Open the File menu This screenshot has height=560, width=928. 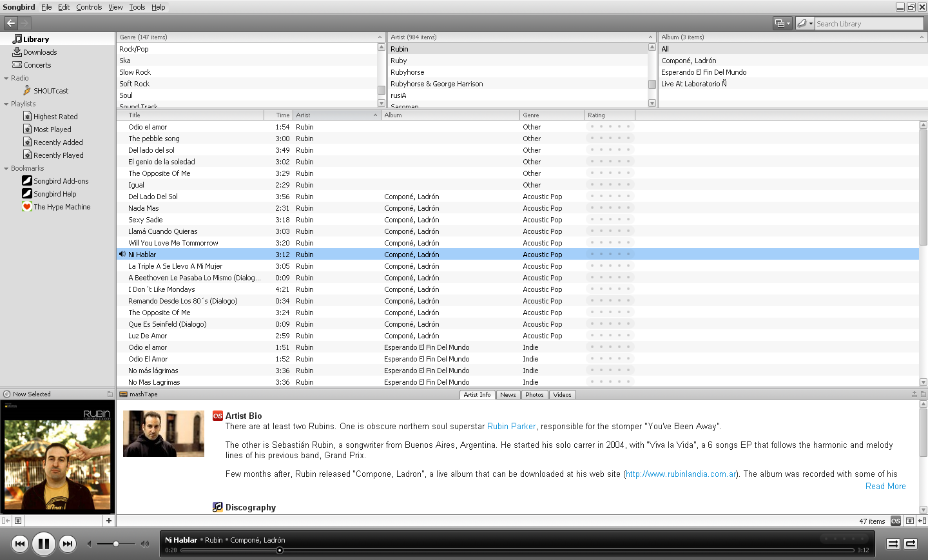tap(46, 7)
